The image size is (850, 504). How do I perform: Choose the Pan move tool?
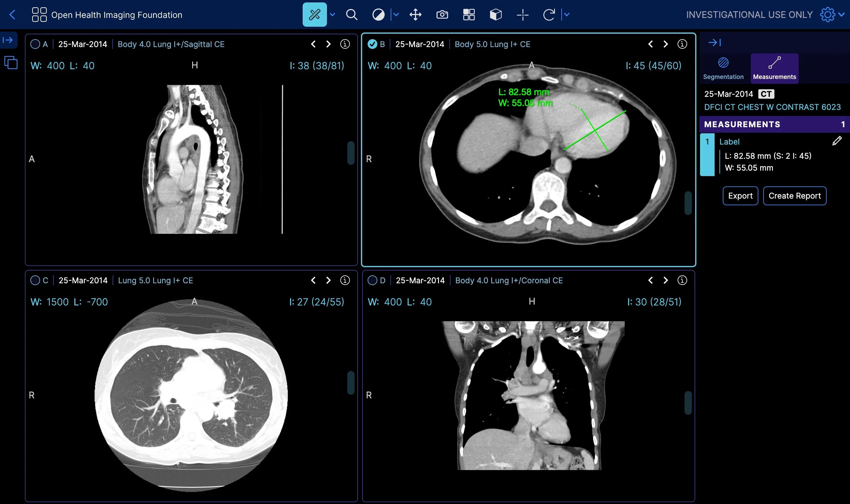tap(415, 15)
